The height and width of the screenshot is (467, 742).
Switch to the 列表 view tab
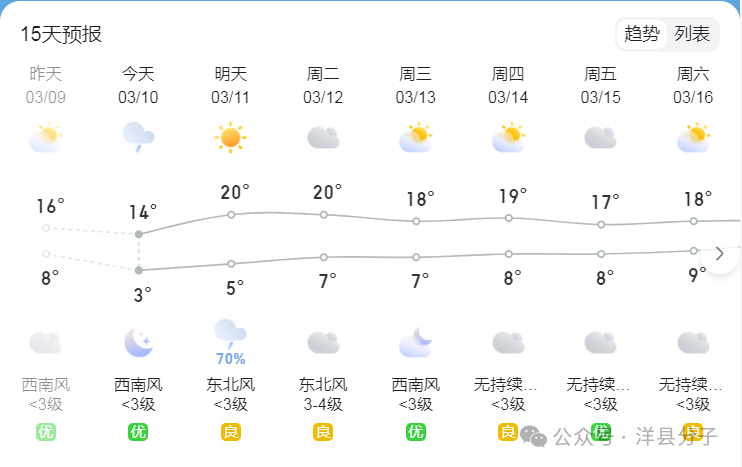[x=692, y=34]
